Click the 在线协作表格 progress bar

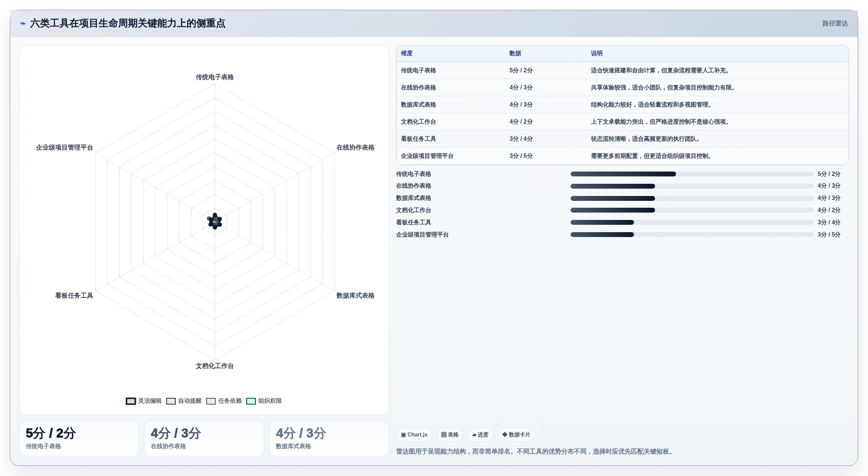click(x=692, y=186)
